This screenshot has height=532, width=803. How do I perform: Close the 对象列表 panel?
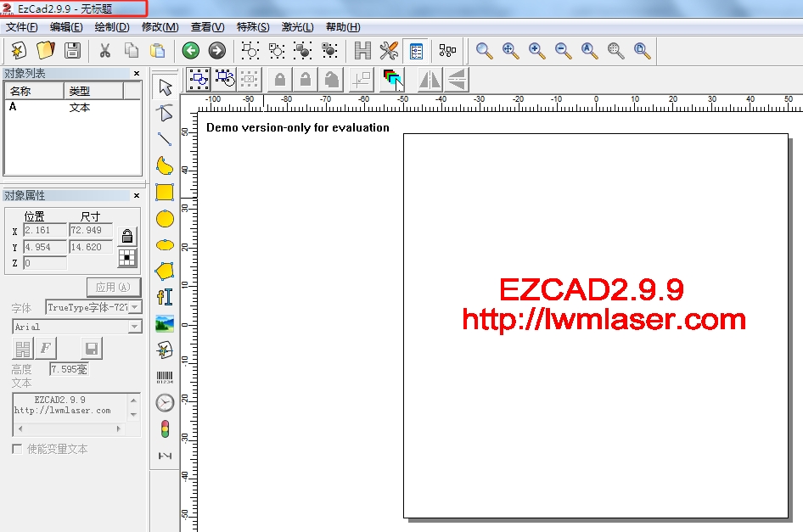click(137, 73)
